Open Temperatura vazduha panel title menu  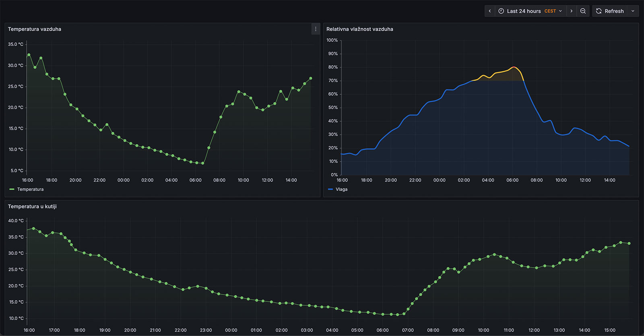pyautogui.click(x=35, y=29)
